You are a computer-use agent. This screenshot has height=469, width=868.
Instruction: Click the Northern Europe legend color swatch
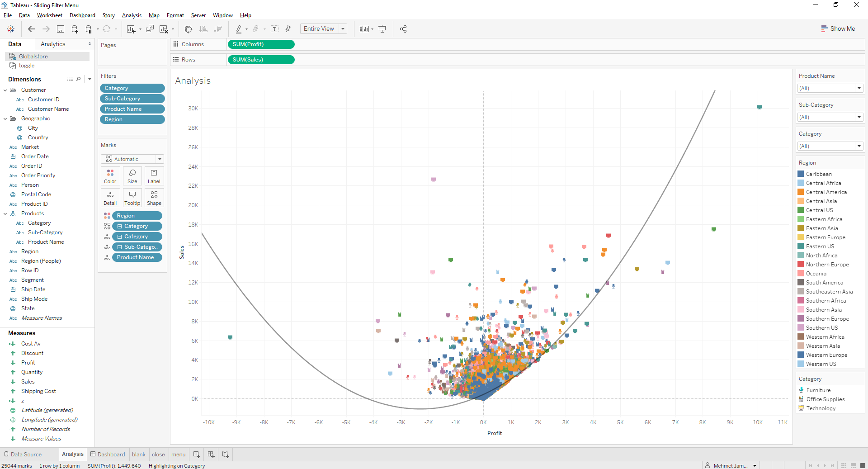point(801,265)
